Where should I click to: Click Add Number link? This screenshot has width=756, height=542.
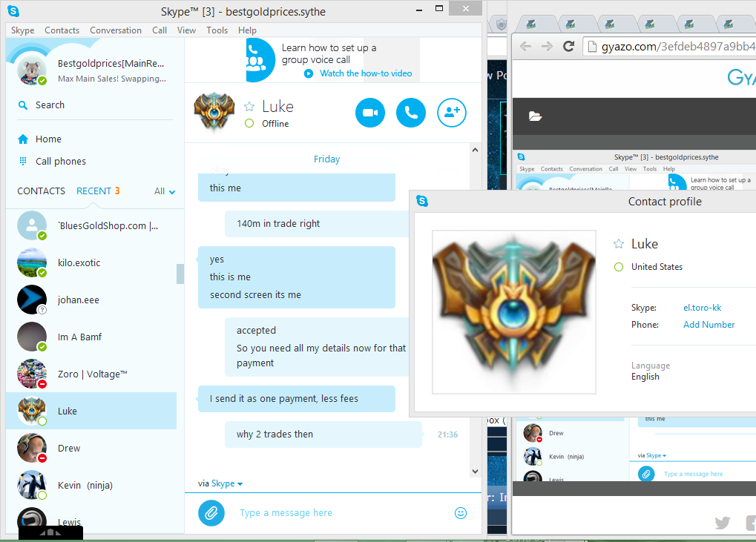pos(709,325)
